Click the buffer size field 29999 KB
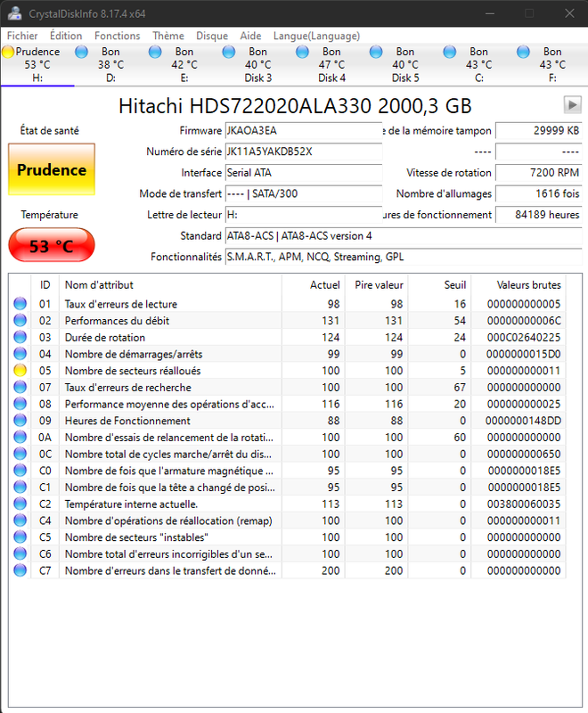Viewport: 588px width, 713px height. click(538, 131)
